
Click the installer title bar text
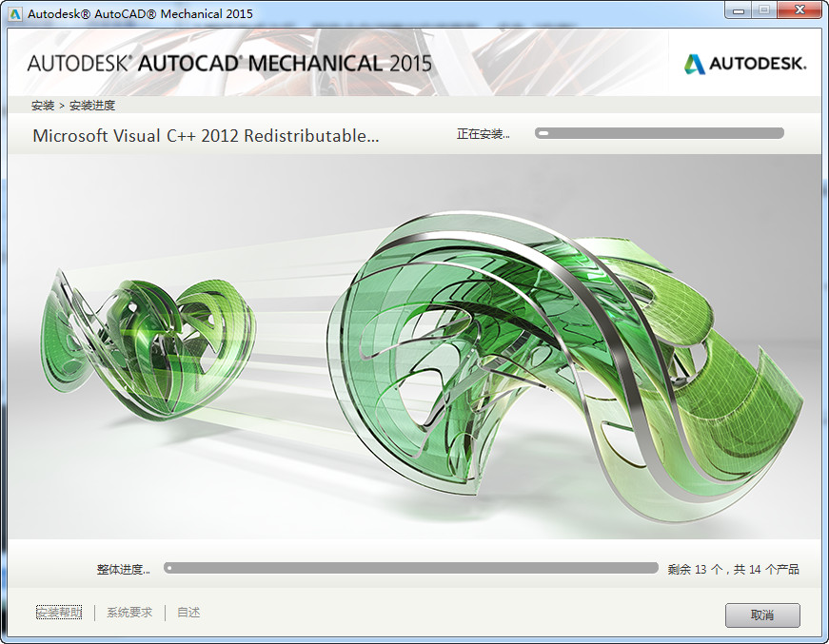pos(138,12)
